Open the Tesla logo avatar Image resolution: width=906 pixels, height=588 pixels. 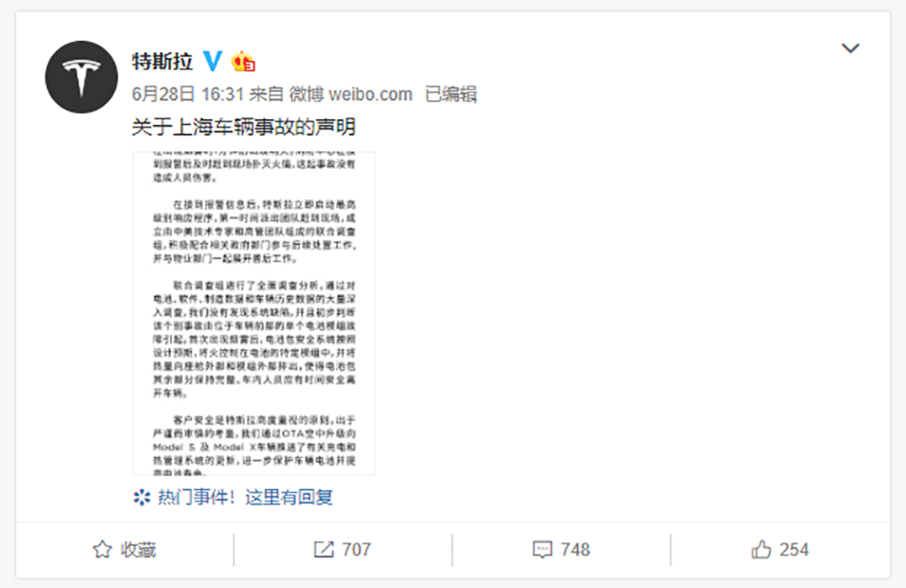[81, 77]
